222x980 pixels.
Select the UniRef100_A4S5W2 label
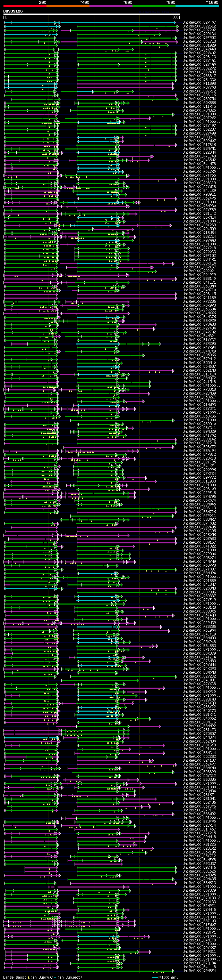click(x=199, y=160)
